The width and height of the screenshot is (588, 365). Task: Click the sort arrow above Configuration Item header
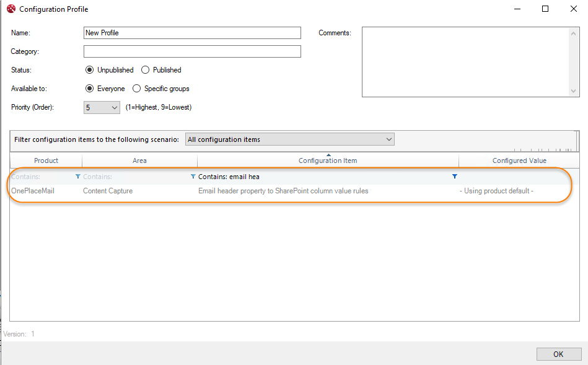click(x=328, y=155)
